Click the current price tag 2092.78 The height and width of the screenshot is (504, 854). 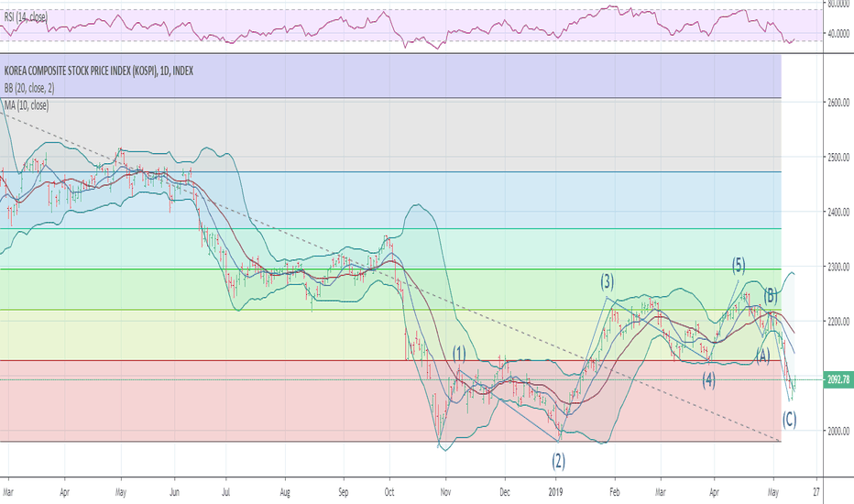pos(838,379)
